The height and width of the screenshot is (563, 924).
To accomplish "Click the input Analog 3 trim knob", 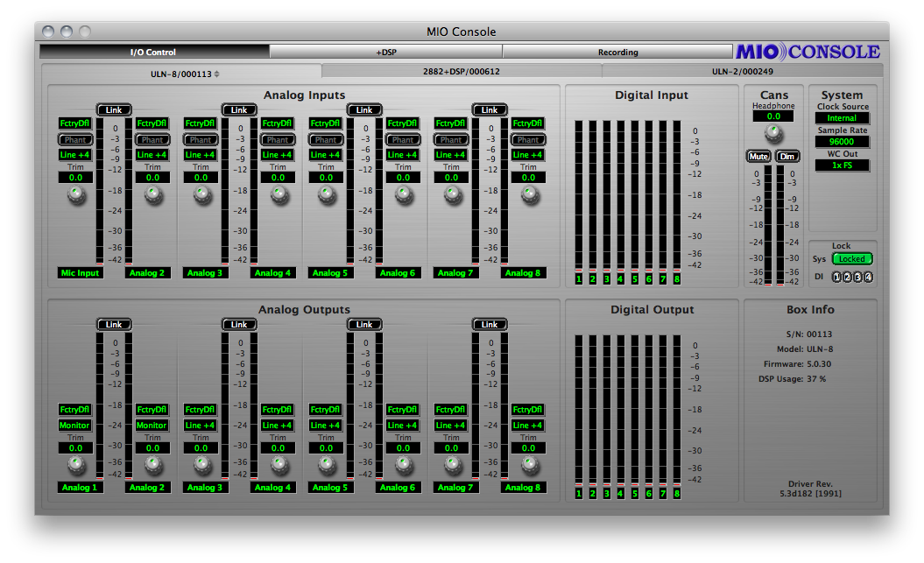I will coord(202,194).
